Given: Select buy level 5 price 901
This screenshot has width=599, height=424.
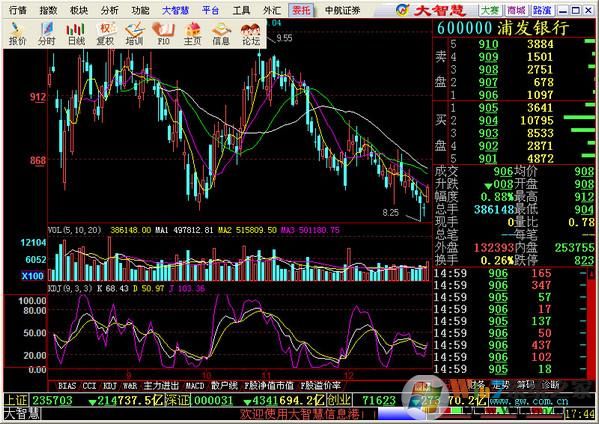Looking at the screenshot, I should coord(488,159).
